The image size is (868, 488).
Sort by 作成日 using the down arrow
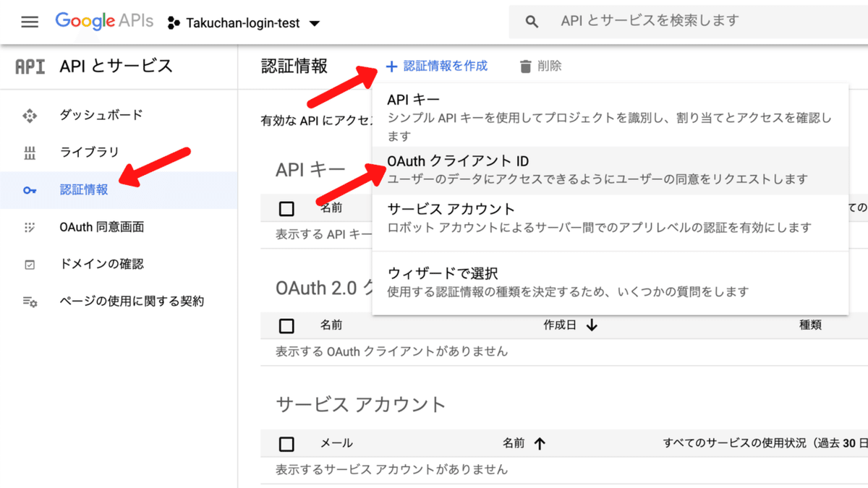pos(592,325)
